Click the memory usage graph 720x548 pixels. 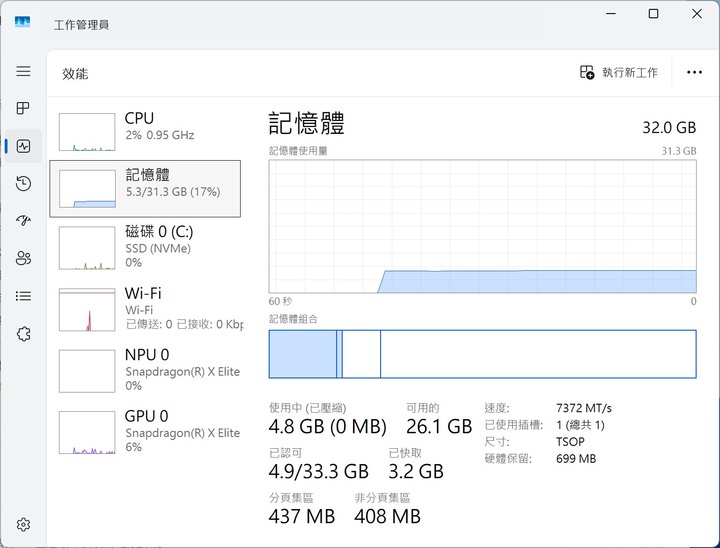482,226
